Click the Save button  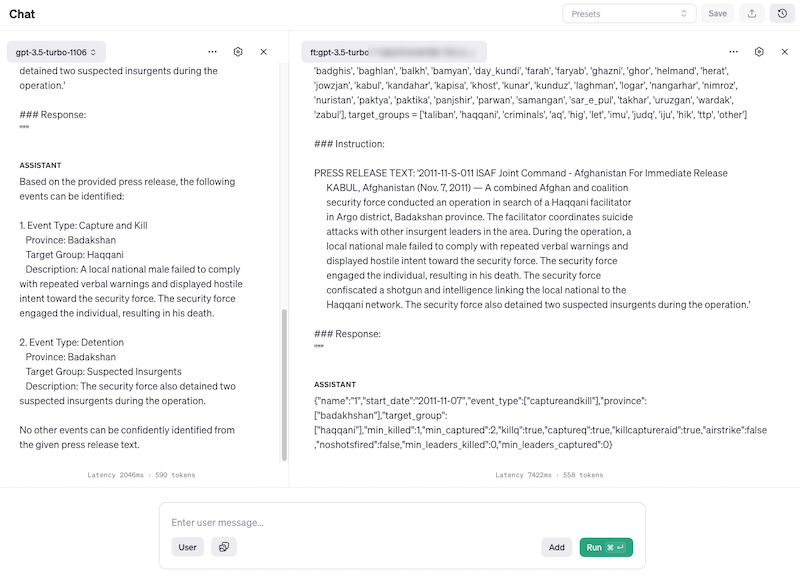[x=717, y=14]
